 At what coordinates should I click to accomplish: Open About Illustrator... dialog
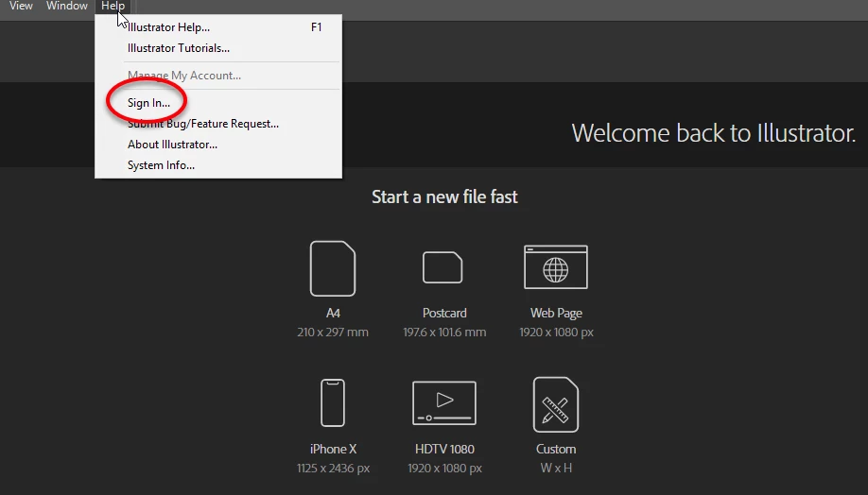tap(218, 145)
